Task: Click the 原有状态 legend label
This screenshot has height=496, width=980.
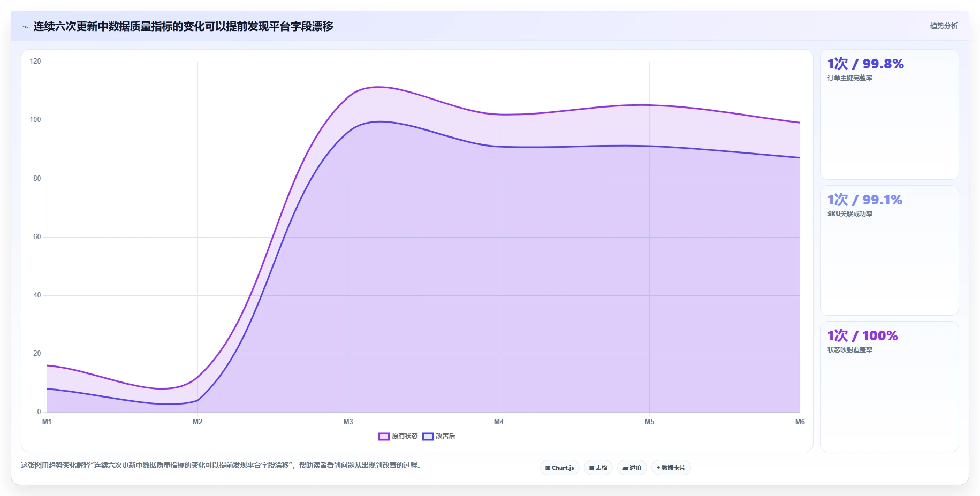Action: click(405, 436)
